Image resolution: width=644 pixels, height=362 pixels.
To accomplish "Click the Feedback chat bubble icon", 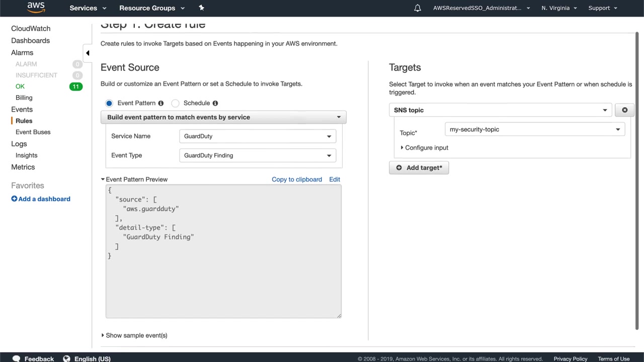I will (x=16, y=358).
